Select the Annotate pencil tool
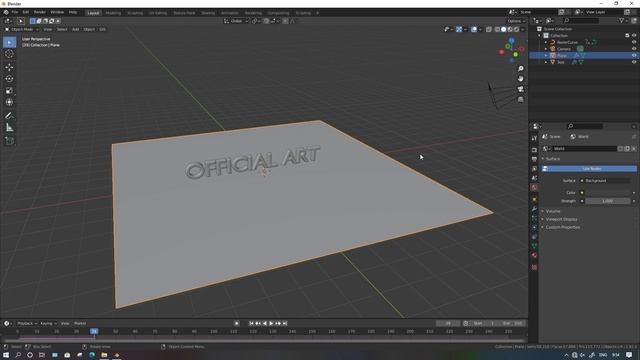This screenshot has height=360, width=640. (9, 116)
